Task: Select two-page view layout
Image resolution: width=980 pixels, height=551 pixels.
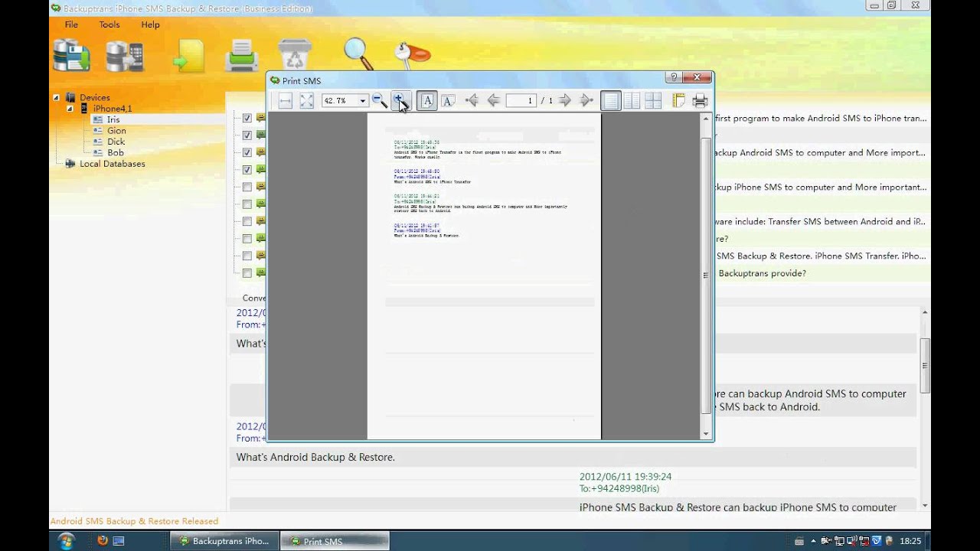Action: (x=632, y=101)
